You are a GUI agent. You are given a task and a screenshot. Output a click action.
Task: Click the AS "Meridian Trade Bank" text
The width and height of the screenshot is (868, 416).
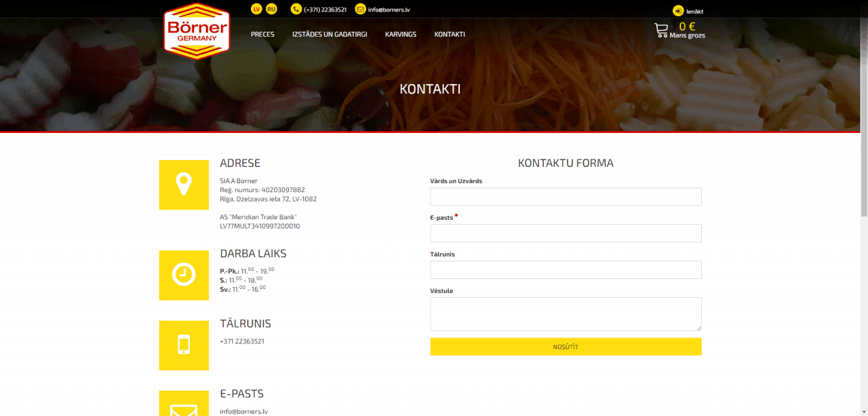258,217
